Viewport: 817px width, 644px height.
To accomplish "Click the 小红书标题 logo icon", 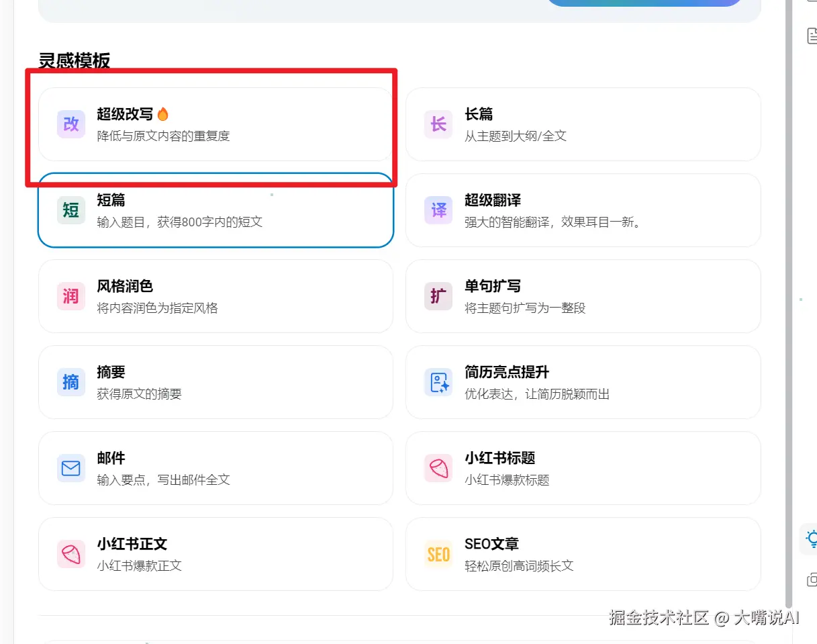I will pyautogui.click(x=438, y=468).
